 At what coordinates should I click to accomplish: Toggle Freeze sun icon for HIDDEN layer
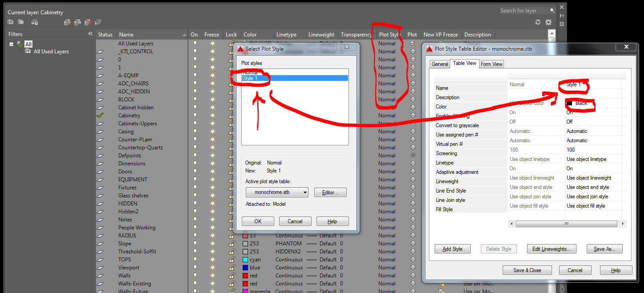[212, 204]
